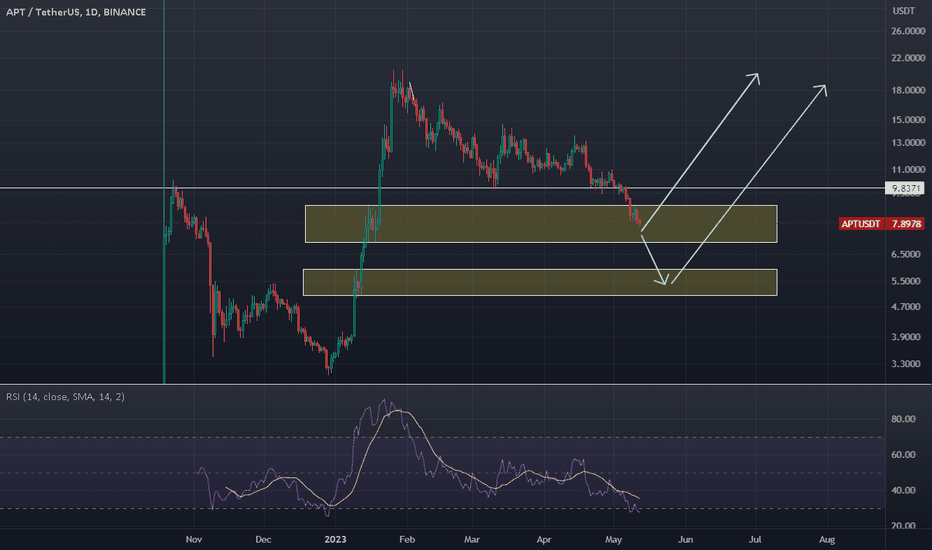Click the RSI 60.00 scale label
Viewport: 932px width, 550px height.
click(x=903, y=455)
